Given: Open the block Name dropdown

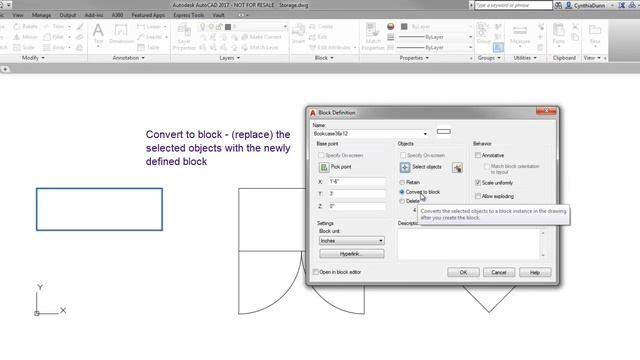Looking at the screenshot, I should pos(425,134).
